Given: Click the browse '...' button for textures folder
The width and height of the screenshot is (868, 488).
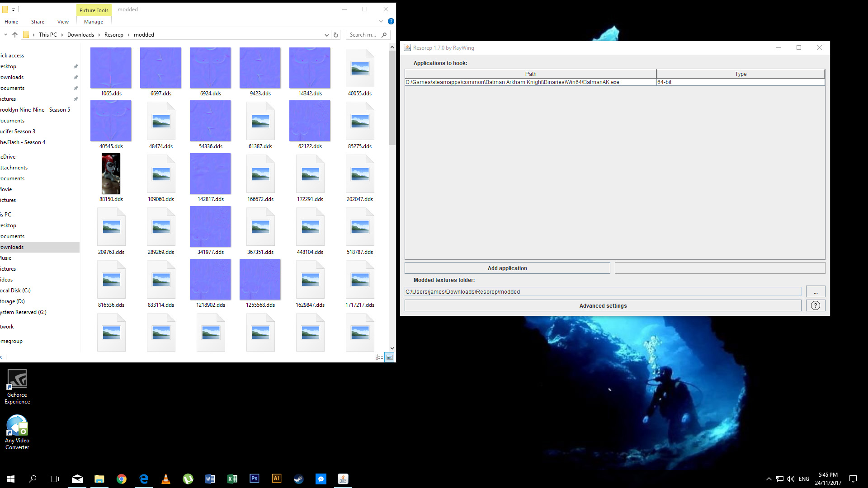Looking at the screenshot, I should [x=815, y=292].
